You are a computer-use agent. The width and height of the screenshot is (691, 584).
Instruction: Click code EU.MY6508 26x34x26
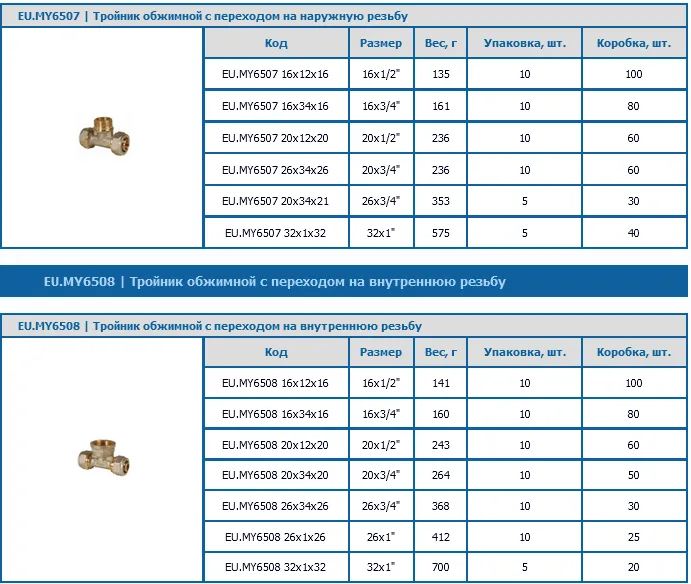[x=275, y=506]
